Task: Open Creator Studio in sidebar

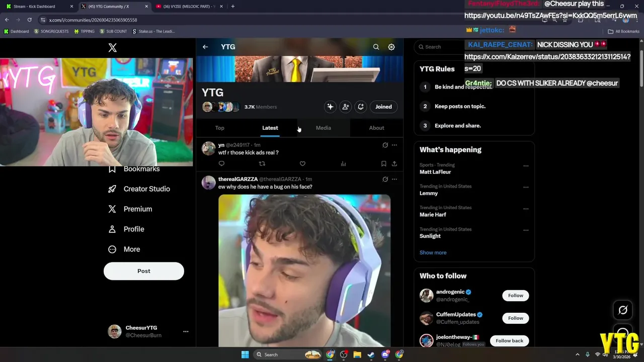Action: 139,189
